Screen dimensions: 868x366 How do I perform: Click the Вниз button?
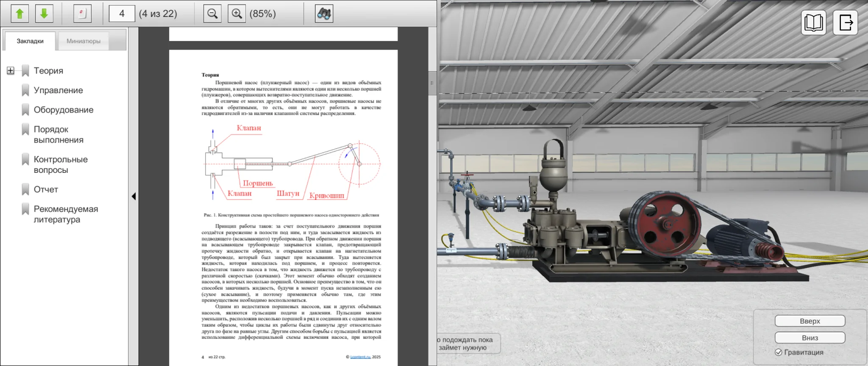pyautogui.click(x=810, y=338)
